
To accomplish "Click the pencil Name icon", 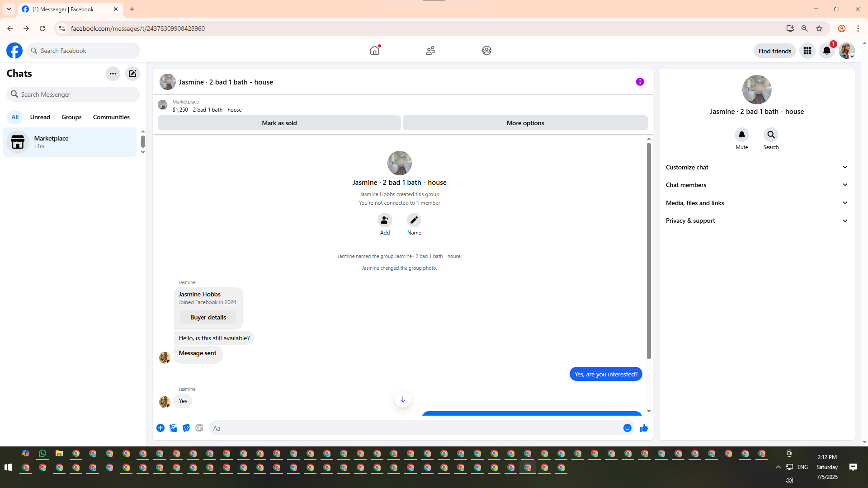I will tap(414, 220).
